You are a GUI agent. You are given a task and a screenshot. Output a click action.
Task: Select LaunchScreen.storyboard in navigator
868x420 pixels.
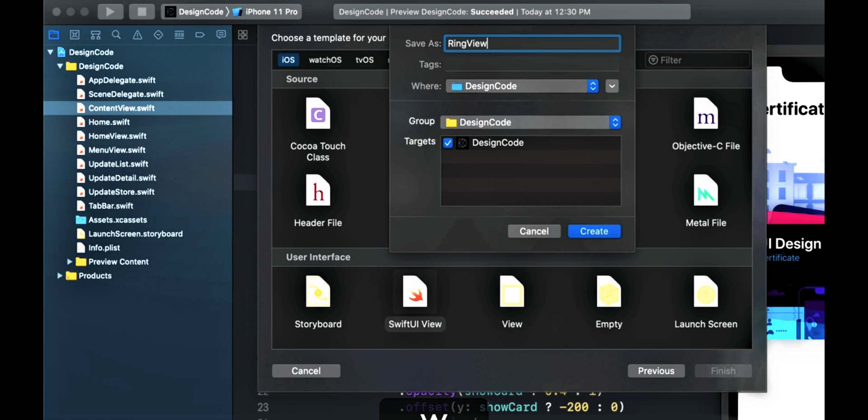point(137,234)
